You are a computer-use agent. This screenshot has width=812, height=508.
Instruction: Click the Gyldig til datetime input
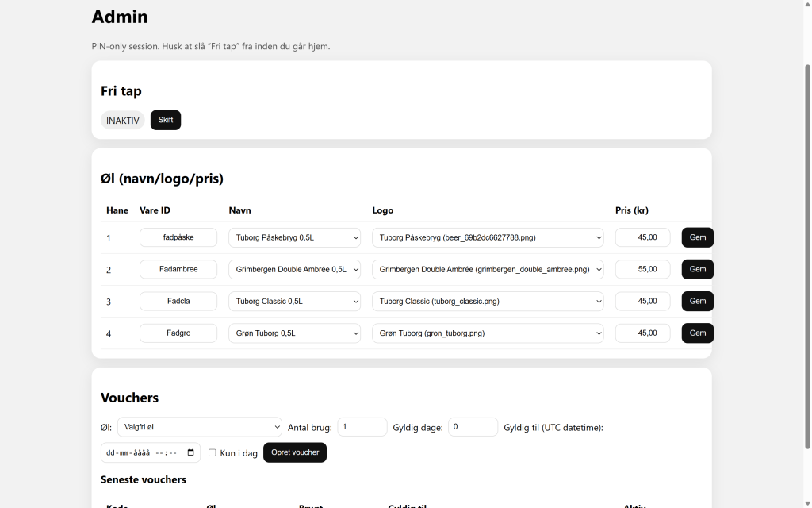[x=143, y=452]
